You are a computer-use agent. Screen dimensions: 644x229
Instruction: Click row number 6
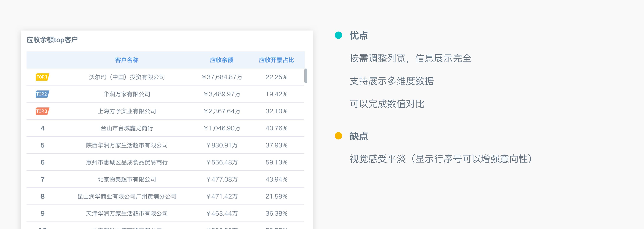[42, 162]
